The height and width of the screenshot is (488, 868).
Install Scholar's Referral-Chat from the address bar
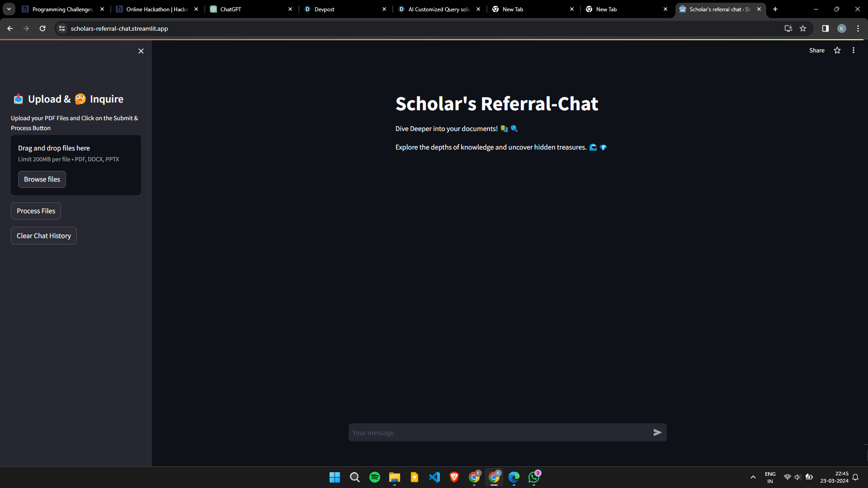tap(788, 28)
